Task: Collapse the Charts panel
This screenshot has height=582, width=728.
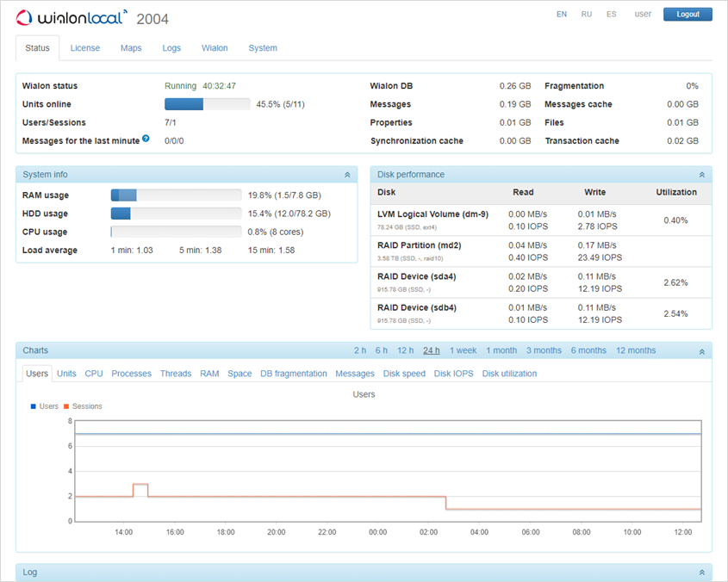Action: [x=701, y=351]
